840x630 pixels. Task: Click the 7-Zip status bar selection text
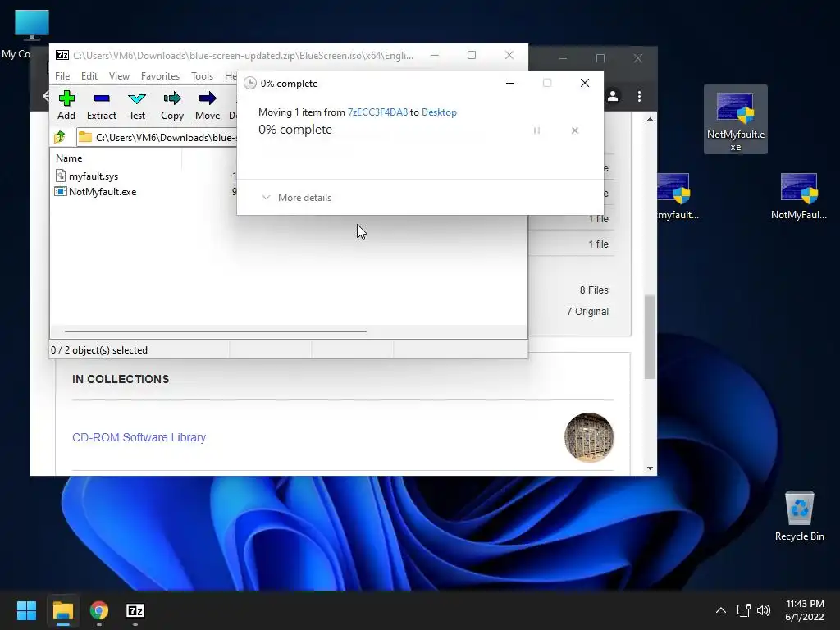pyautogui.click(x=99, y=349)
